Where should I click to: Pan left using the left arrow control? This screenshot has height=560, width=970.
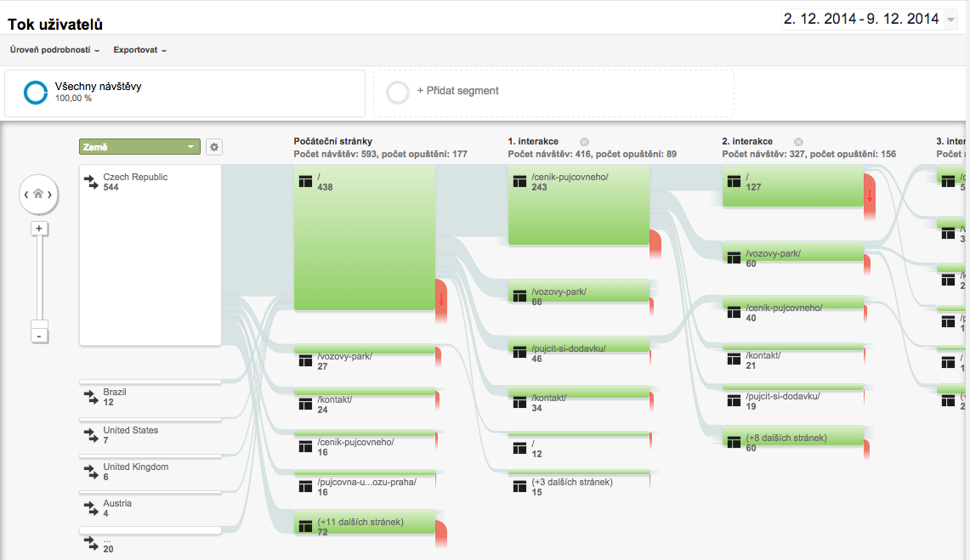26,195
